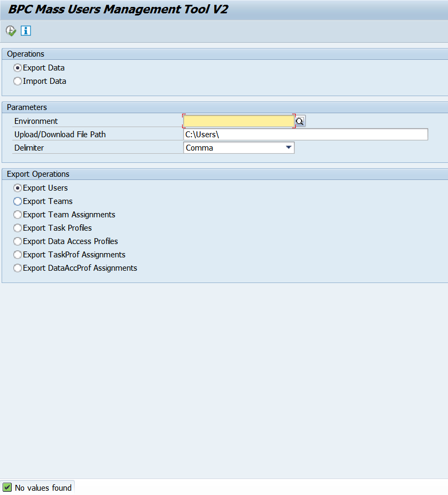Image resolution: width=448 pixels, height=495 pixels.
Task: Select the Import Data radio button
Action: point(18,81)
